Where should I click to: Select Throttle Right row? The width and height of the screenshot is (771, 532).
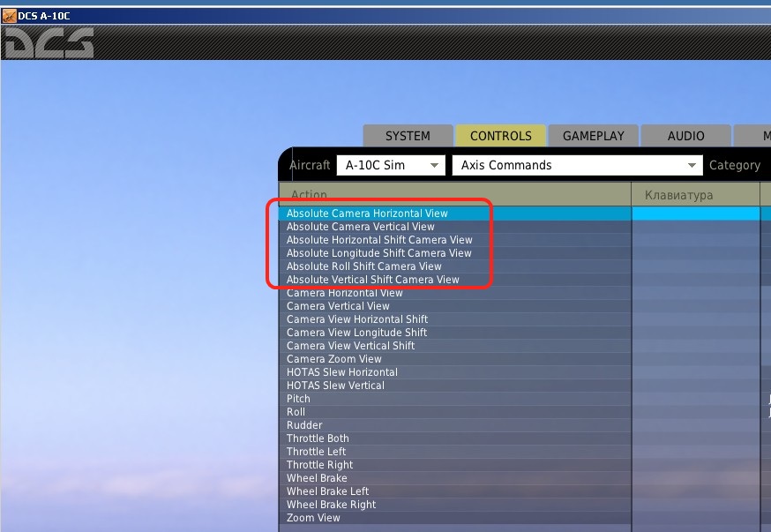pyautogui.click(x=455, y=466)
